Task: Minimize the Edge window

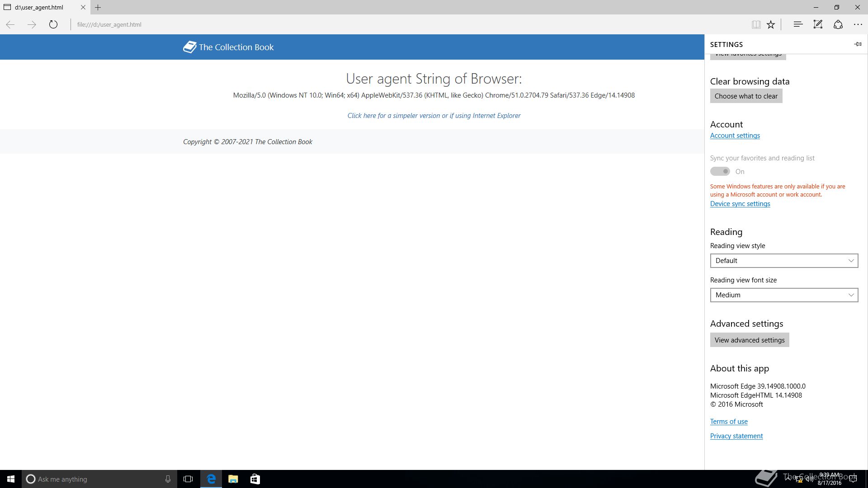Action: tap(816, 7)
